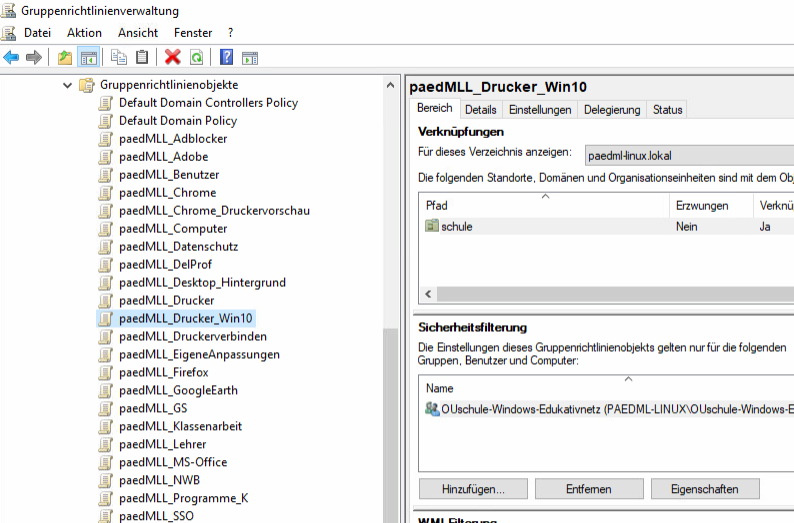Select paedMLL_Chrome_Druckervorschau in the tree
This screenshot has height=523, width=794.
tap(214, 211)
